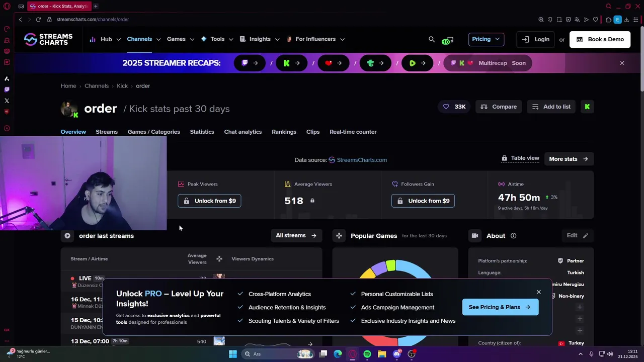Click Unlock from $9 under Peak Viewers
The width and height of the screenshot is (644, 362).
209,201
